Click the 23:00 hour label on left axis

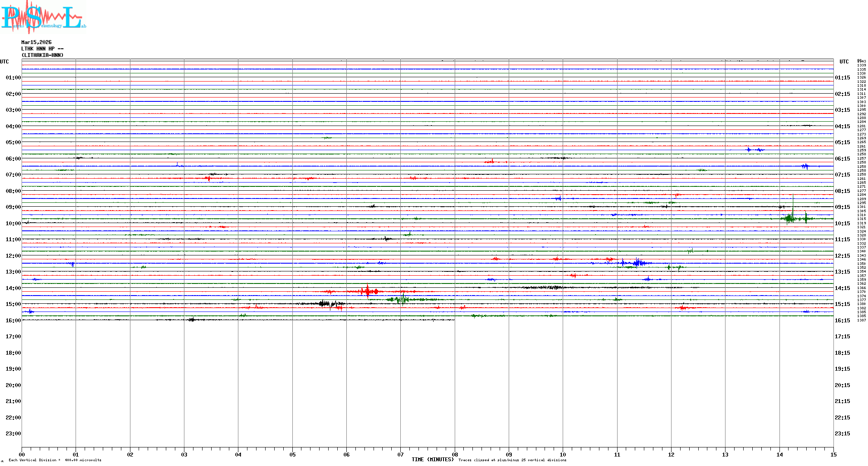point(13,434)
